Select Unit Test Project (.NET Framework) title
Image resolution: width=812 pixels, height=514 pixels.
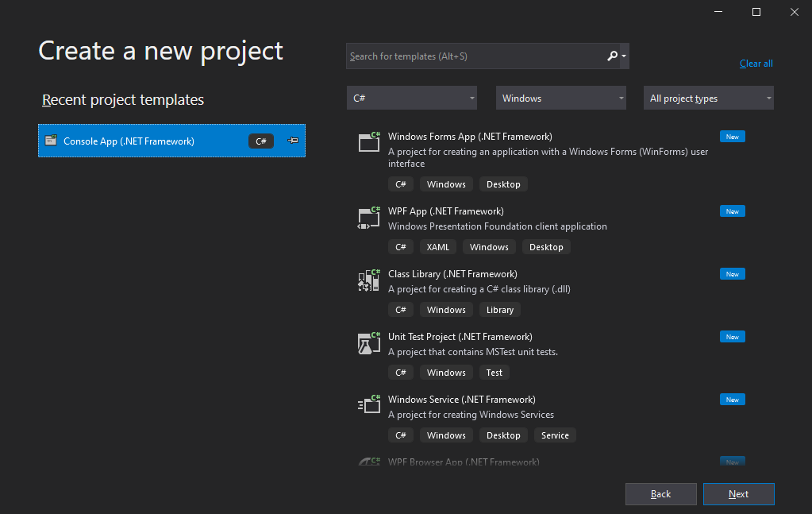click(x=460, y=336)
